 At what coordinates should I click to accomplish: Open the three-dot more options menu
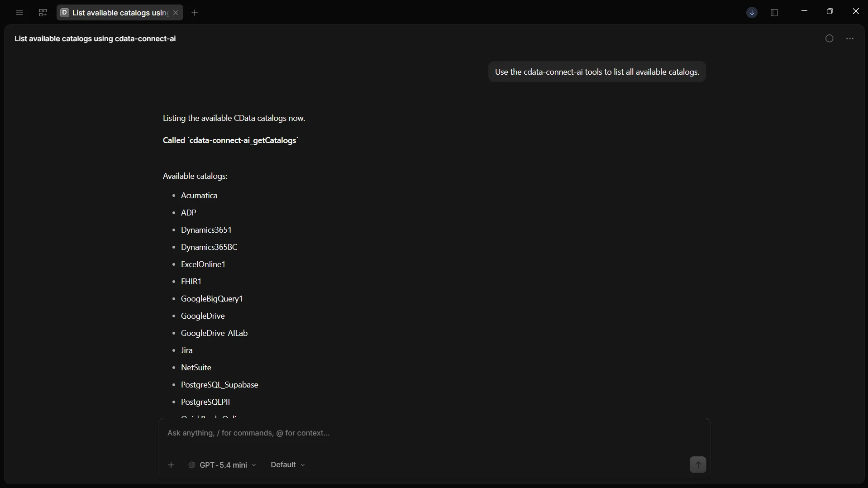coord(850,39)
